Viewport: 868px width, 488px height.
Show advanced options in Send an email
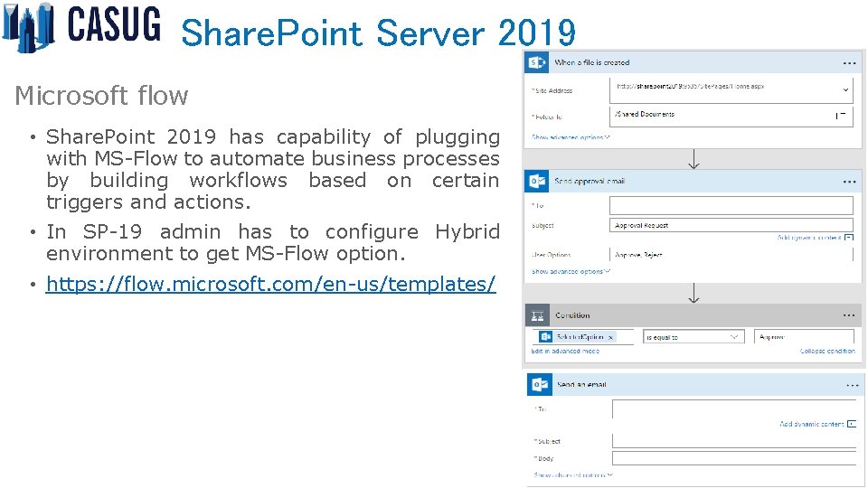point(573,474)
